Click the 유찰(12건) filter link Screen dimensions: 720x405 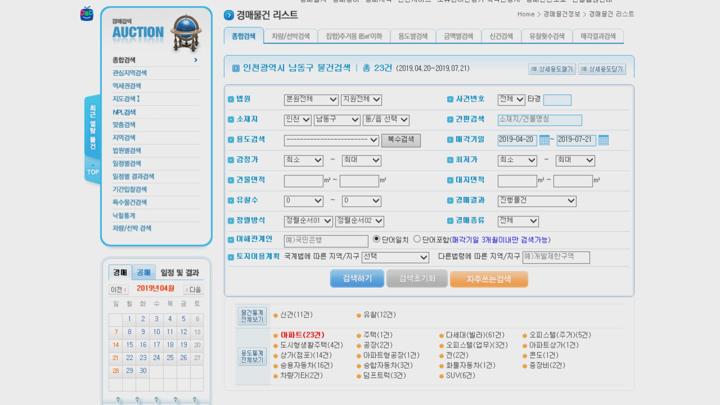pyautogui.click(x=379, y=315)
